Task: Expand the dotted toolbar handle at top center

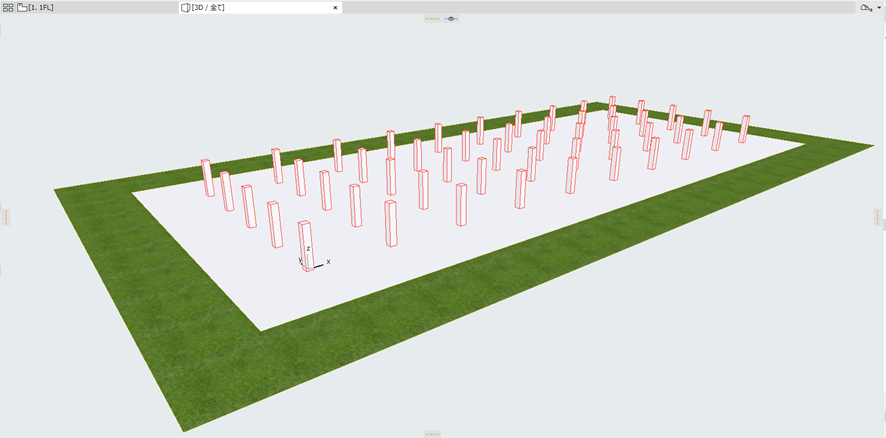Action: tap(432, 18)
